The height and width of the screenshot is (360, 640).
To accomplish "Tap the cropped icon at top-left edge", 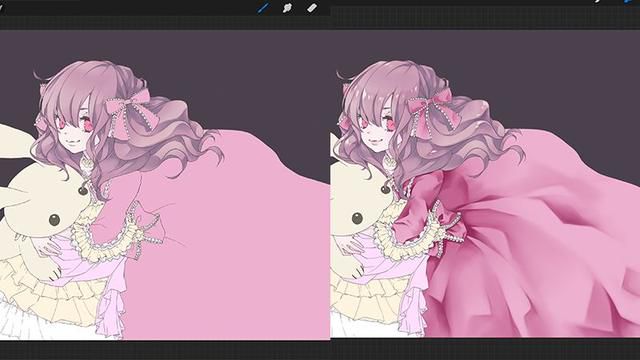I will 1,7.
